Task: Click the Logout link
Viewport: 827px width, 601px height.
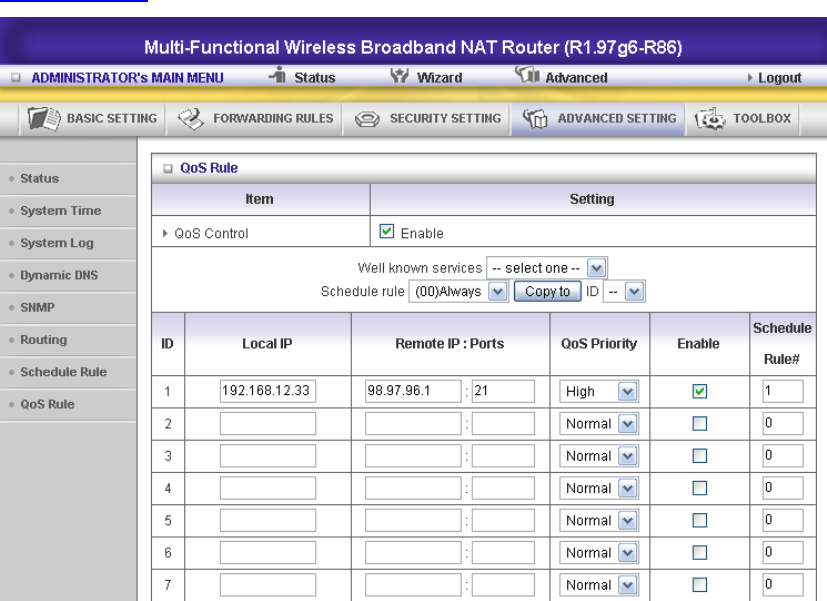Action: pyautogui.click(x=780, y=77)
